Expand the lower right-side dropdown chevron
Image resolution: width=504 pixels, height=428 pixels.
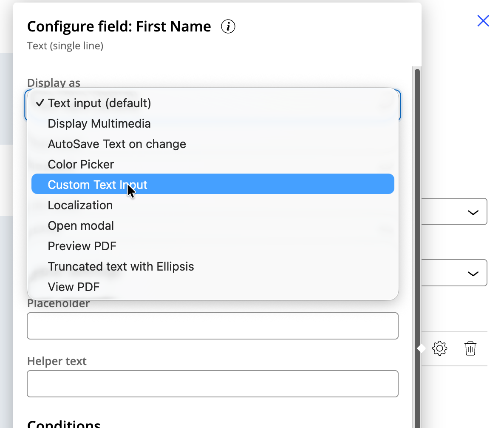pos(473,273)
